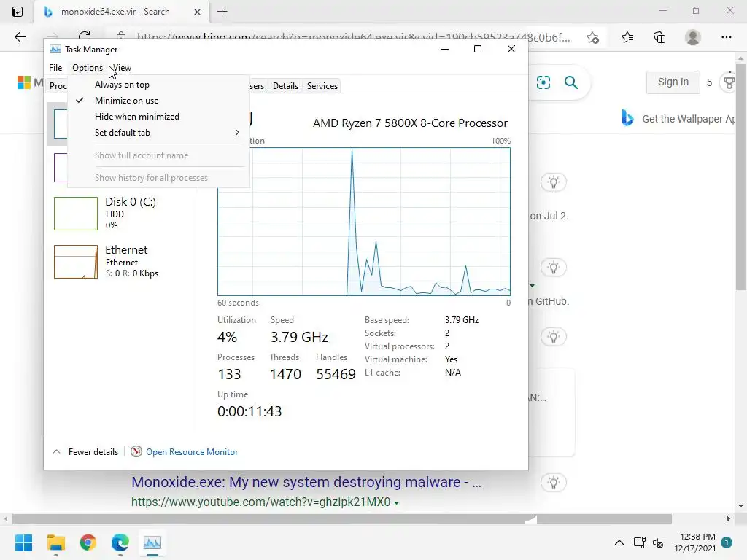747x560 pixels.
Task: Click the youtube.com result URL dropdown arrow
Action: point(396,503)
